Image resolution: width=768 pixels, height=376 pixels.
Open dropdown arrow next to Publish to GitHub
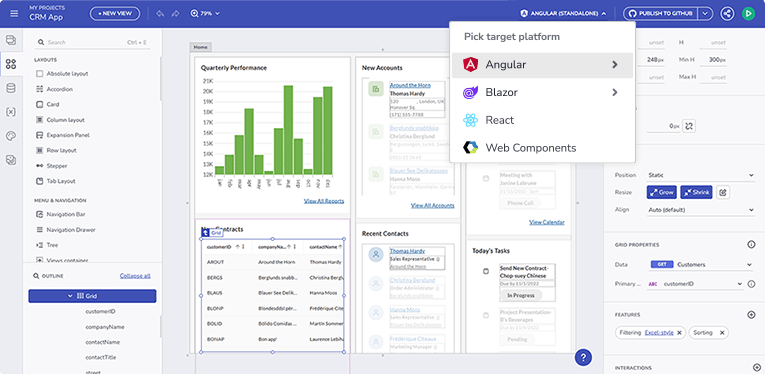click(x=705, y=13)
